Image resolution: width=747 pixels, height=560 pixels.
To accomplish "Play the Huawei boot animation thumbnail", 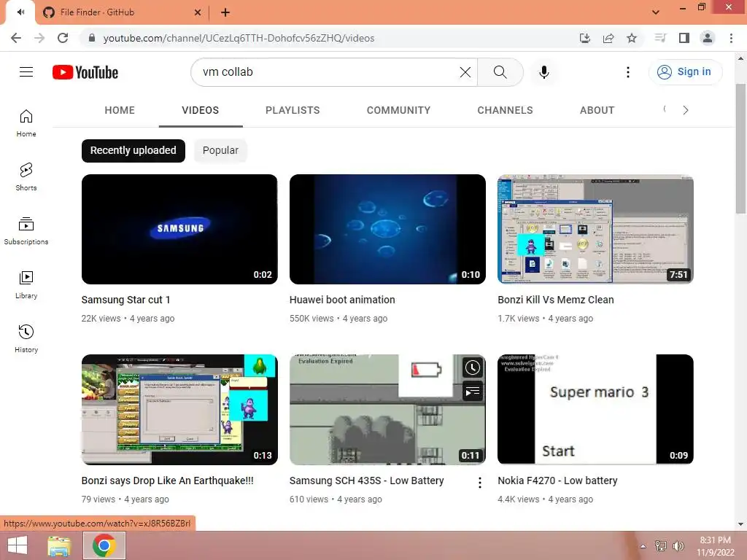I will point(387,229).
